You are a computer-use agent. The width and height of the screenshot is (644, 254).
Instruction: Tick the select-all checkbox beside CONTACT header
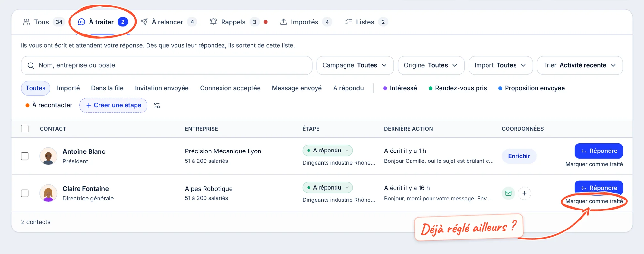[x=25, y=129]
